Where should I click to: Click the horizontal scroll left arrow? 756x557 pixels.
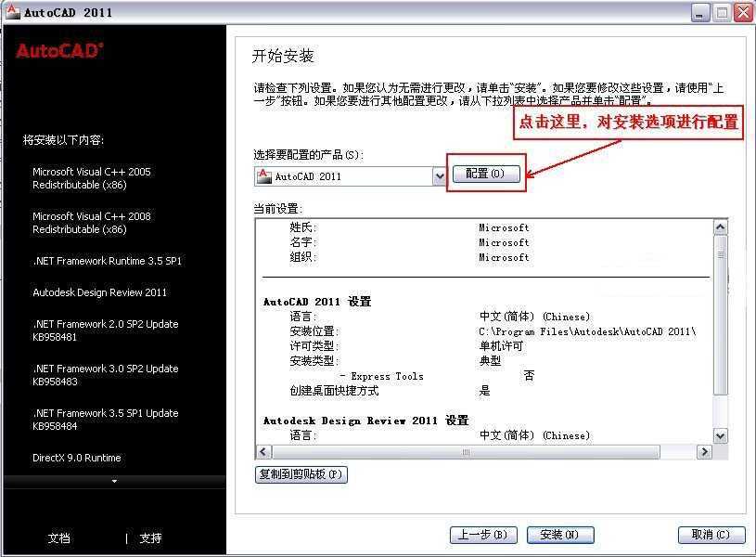pyautogui.click(x=263, y=452)
